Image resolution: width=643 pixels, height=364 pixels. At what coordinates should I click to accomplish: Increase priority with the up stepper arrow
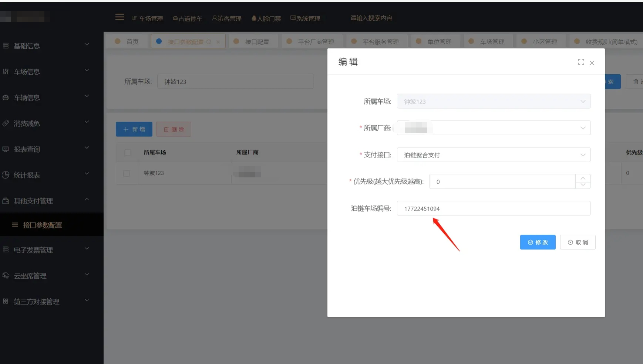point(583,178)
